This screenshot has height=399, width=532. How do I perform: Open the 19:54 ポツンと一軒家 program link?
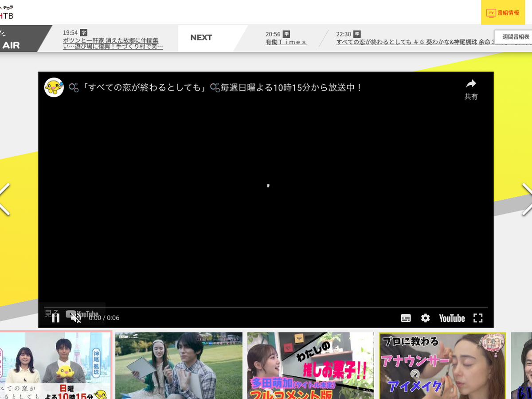tap(113, 43)
